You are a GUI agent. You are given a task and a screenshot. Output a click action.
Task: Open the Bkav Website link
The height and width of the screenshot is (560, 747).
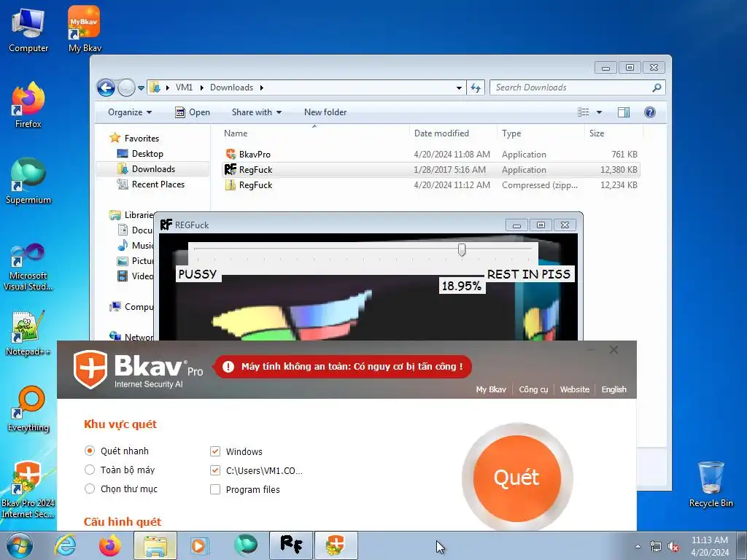click(x=575, y=389)
